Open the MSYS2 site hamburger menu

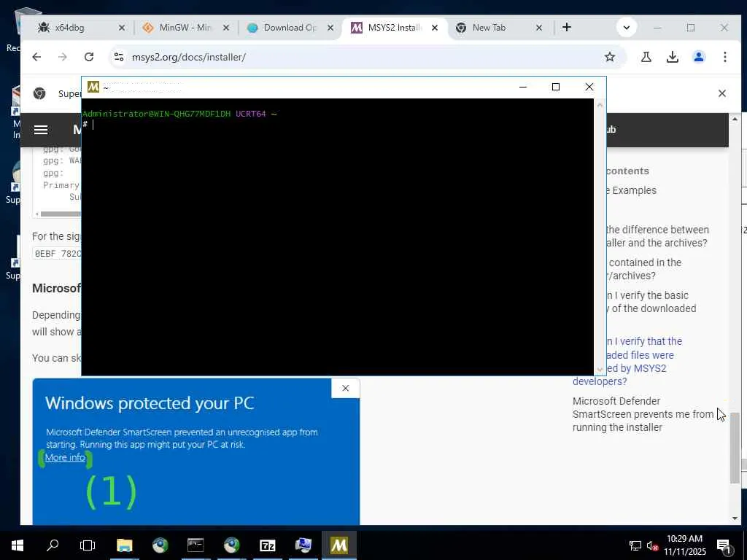click(x=41, y=130)
